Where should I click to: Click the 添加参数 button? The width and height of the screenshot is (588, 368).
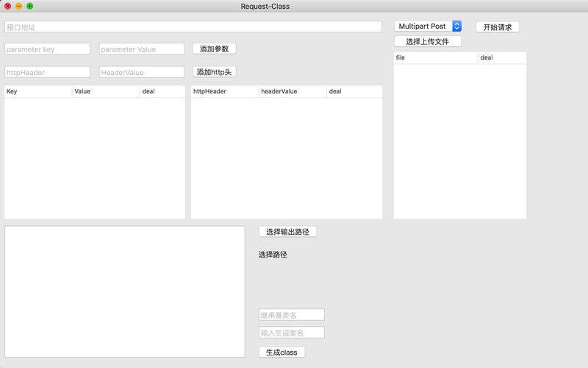[214, 49]
